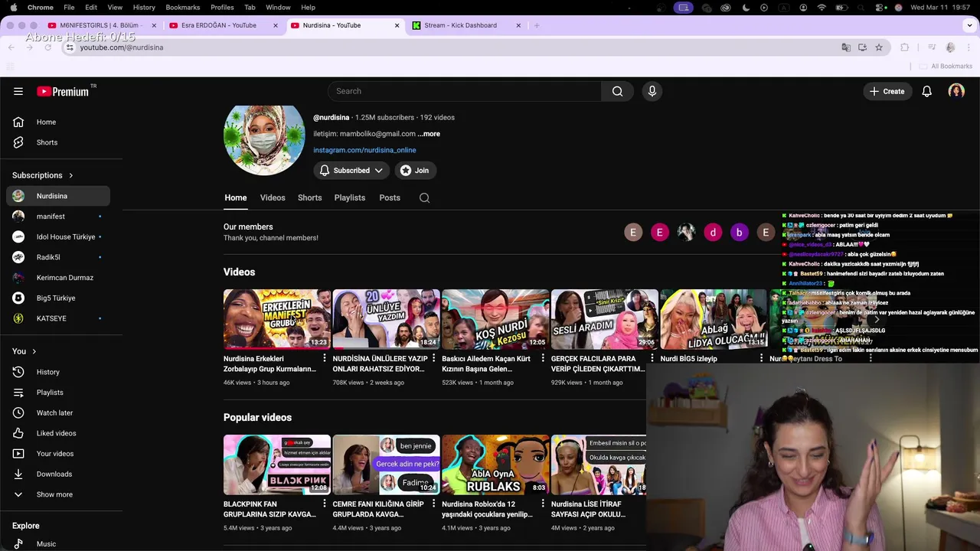Open the notifications bell
Image resolution: width=980 pixels, height=551 pixels.
(x=927, y=91)
